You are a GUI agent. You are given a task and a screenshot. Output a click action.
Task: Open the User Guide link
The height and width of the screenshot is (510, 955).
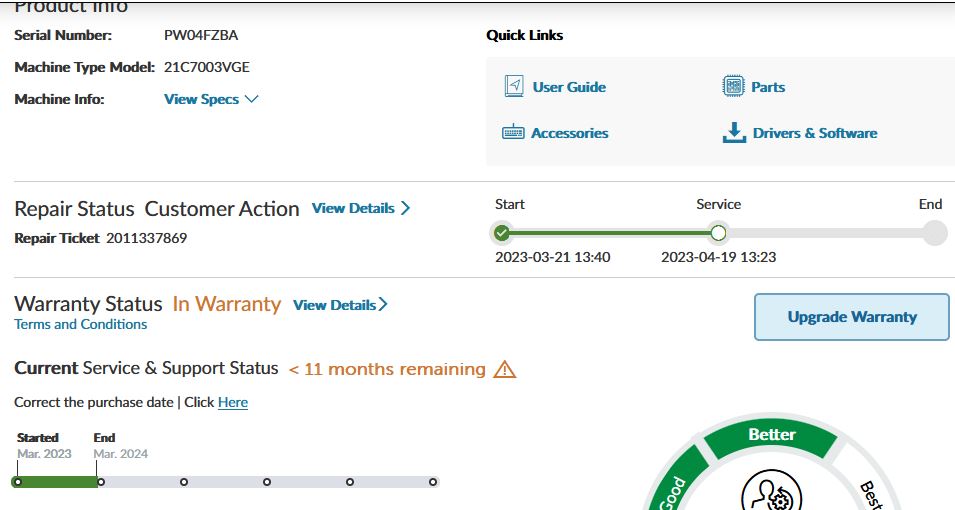tap(569, 87)
